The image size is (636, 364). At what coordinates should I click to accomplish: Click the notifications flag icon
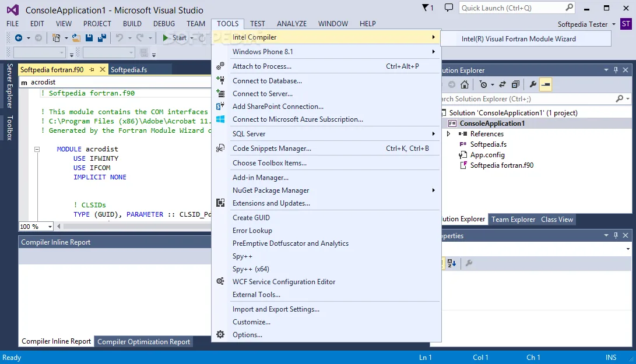click(427, 8)
